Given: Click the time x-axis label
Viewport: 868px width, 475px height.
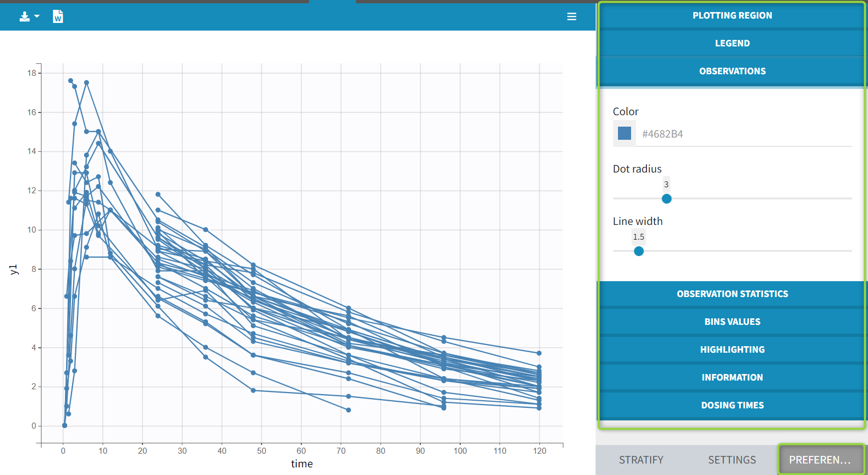Looking at the screenshot, I should pos(302,464).
